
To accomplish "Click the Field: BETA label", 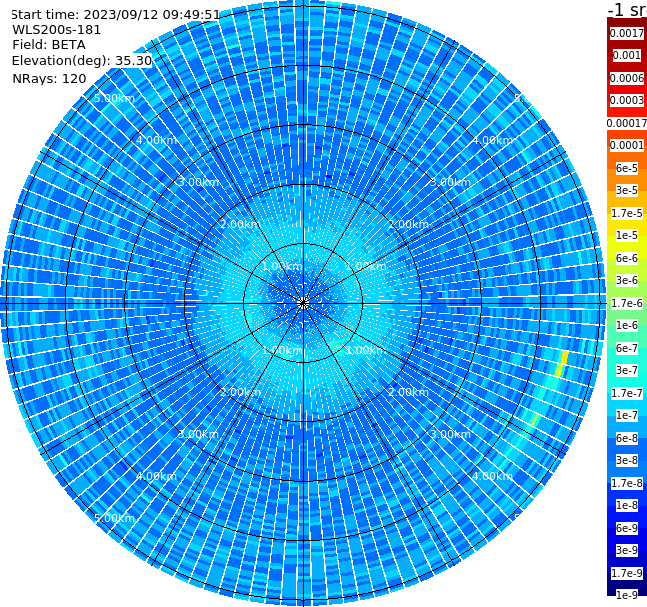I will pyautogui.click(x=49, y=45).
